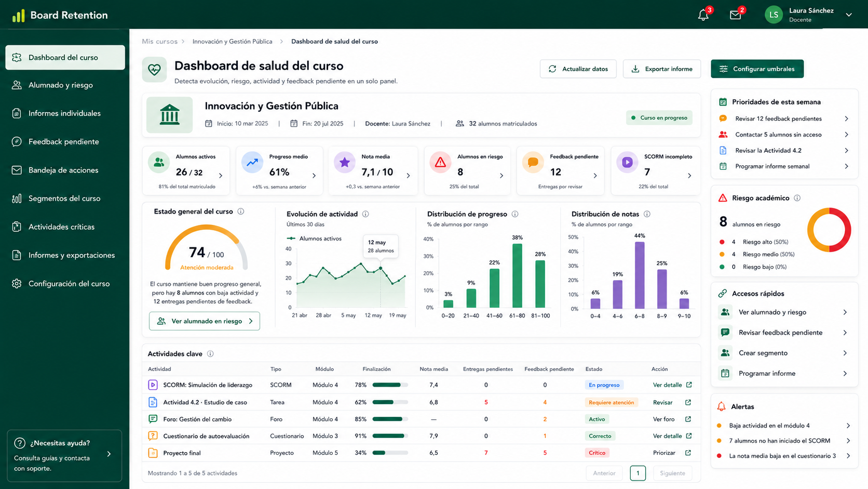Toggle the Alumnos activos legend entry
Viewport: 868px width, 489px height.
[x=314, y=239]
